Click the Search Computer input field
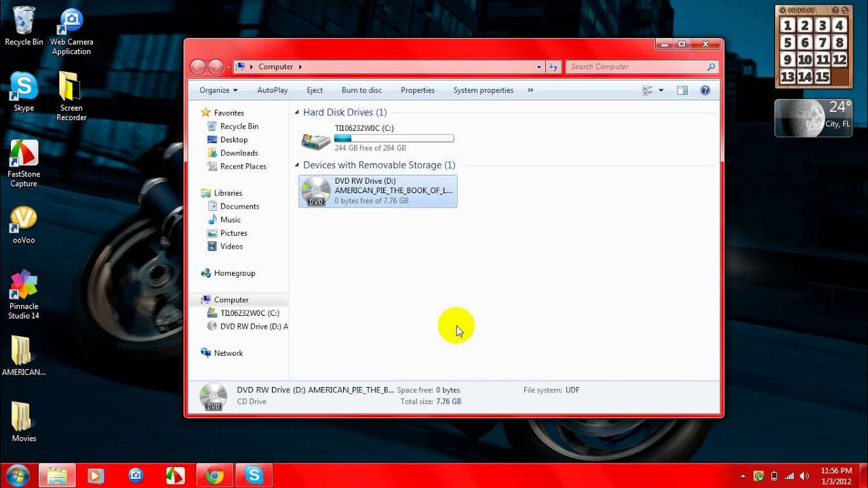 tap(636, 66)
